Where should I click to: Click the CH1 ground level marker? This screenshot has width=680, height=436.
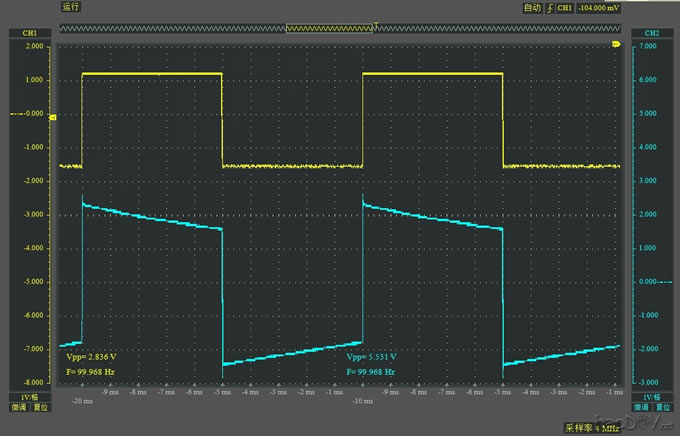pyautogui.click(x=53, y=118)
